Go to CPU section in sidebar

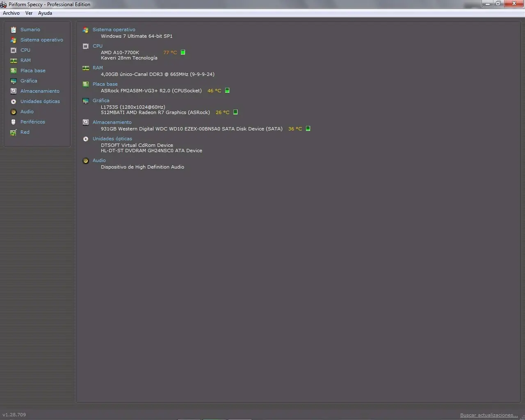[25, 50]
